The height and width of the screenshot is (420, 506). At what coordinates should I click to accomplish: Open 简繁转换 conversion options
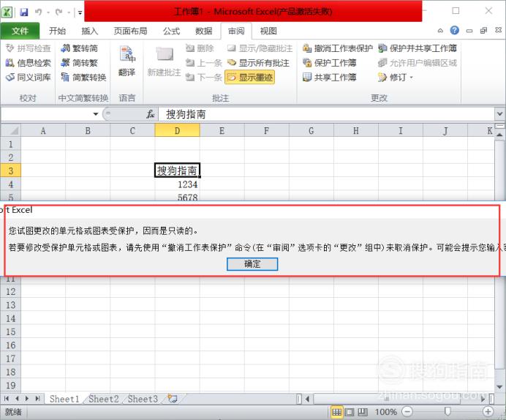(83, 78)
